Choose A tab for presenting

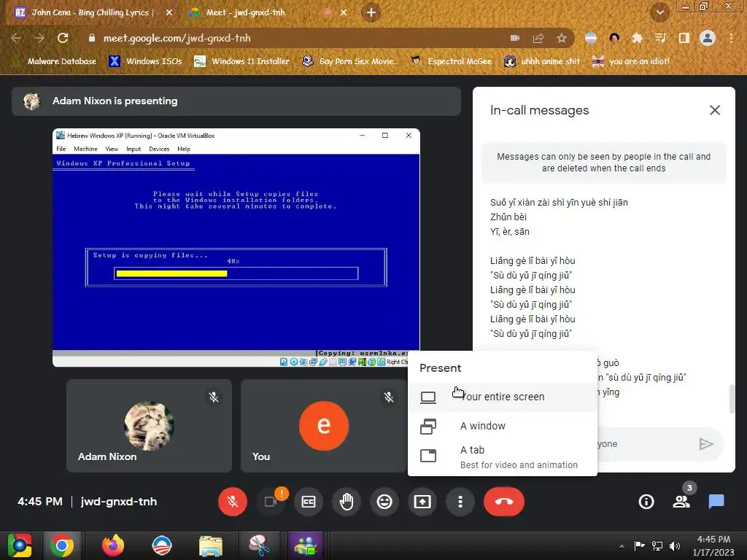503,456
